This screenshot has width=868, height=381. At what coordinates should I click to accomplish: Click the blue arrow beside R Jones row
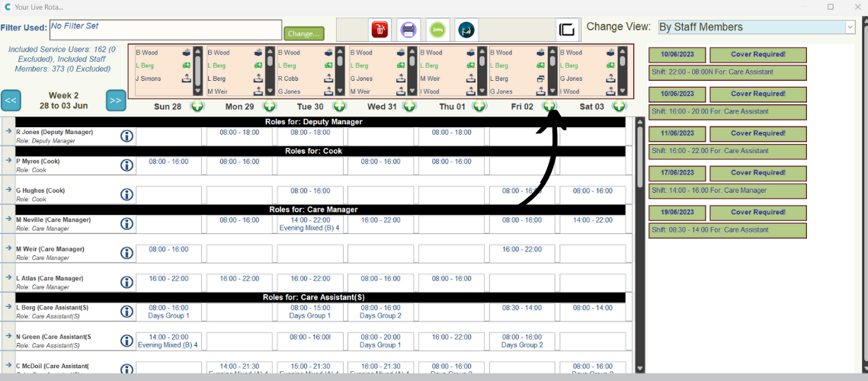pos(8,131)
